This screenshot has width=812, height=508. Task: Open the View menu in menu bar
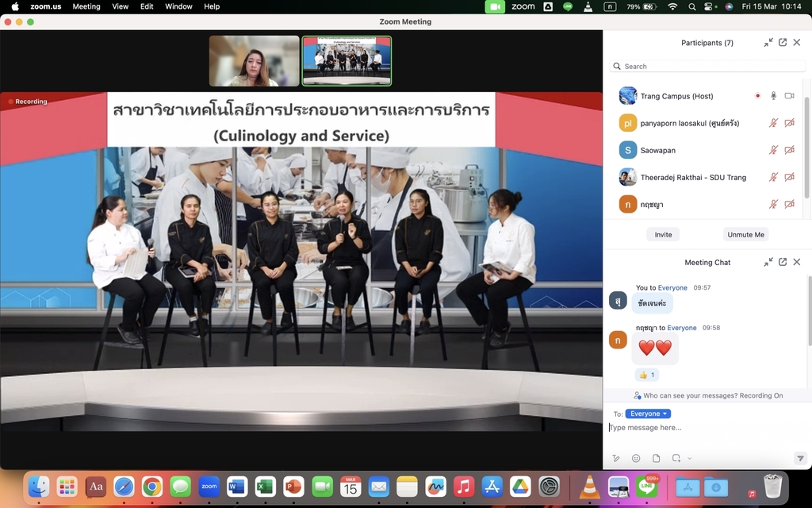point(120,6)
